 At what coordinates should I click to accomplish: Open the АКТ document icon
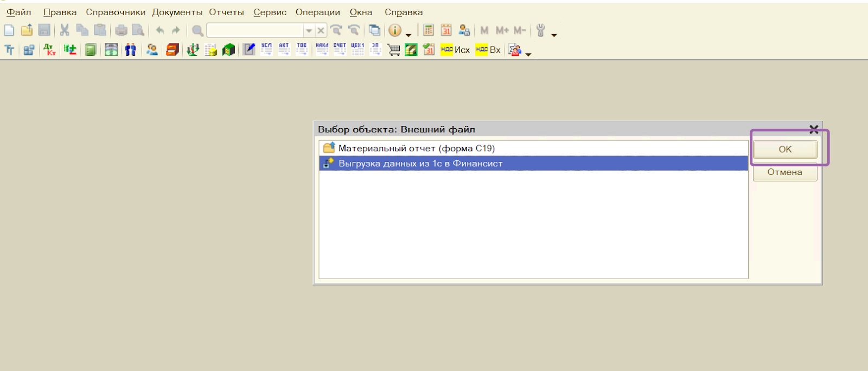click(284, 49)
